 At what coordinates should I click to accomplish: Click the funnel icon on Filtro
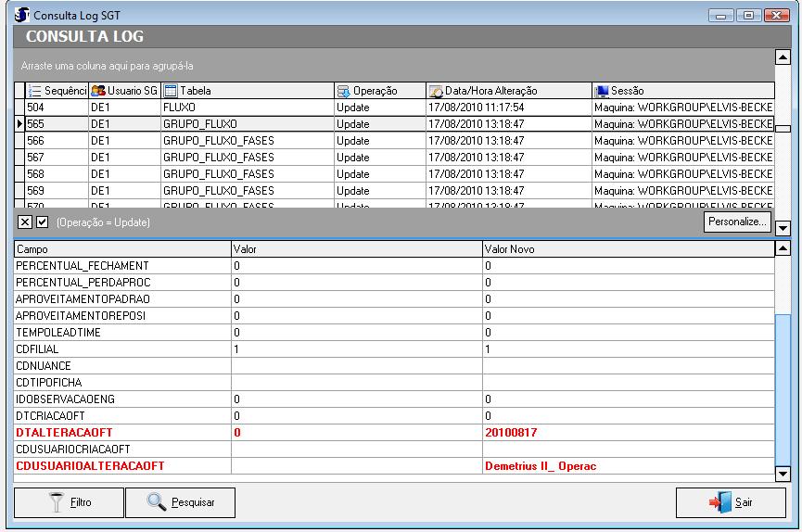[x=55, y=502]
